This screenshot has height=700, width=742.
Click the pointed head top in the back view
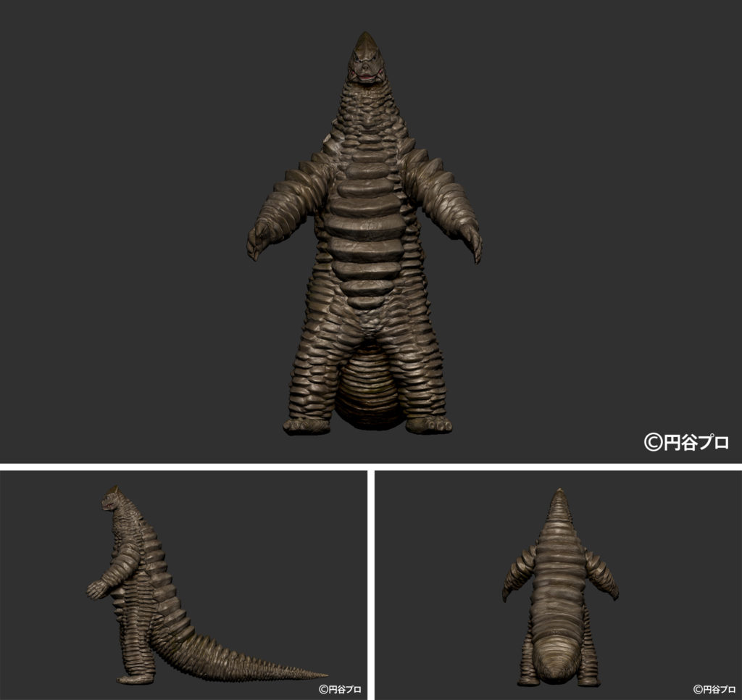pos(558,496)
